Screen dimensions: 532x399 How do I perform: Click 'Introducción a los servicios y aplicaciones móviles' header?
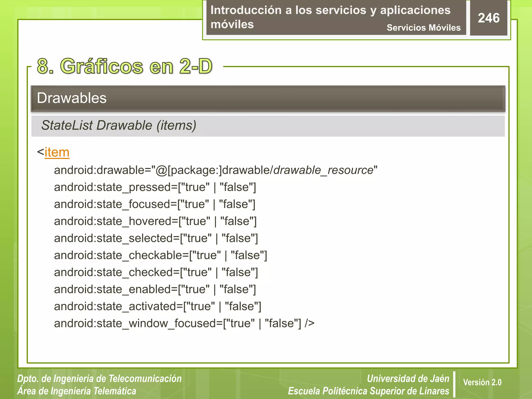click(330, 17)
